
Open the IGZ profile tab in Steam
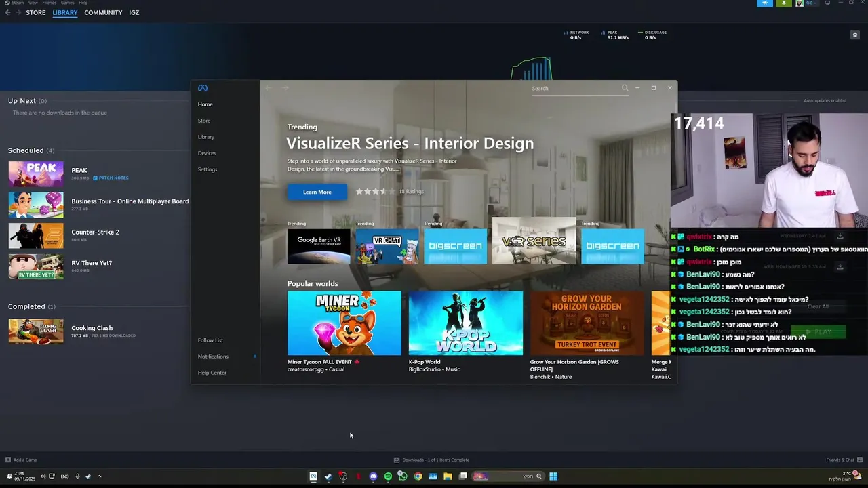134,12
